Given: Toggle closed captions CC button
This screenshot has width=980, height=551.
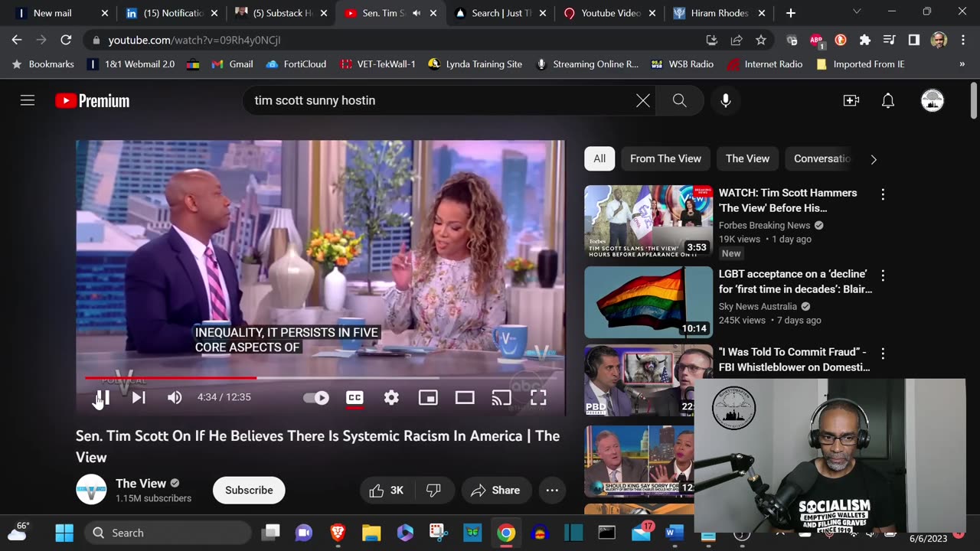Looking at the screenshot, I should pyautogui.click(x=354, y=397).
